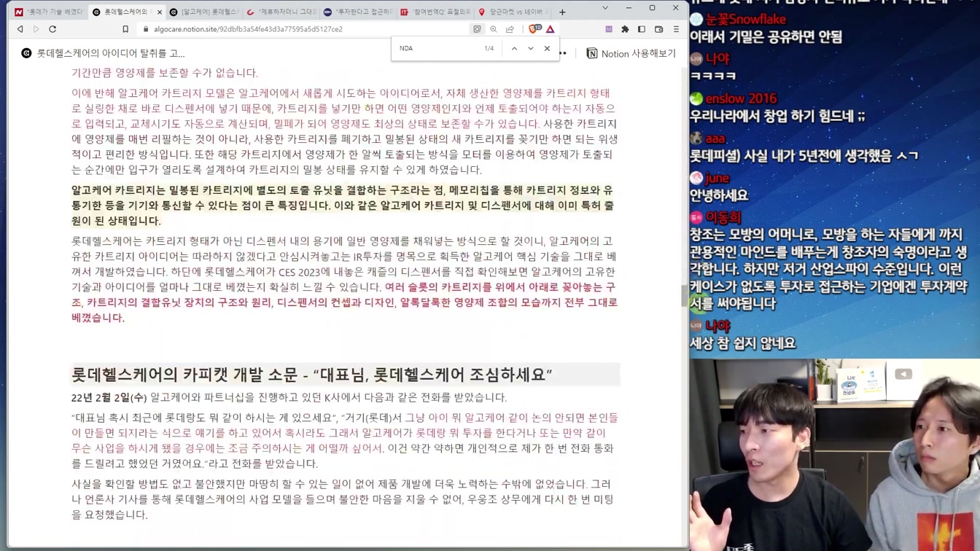Screen dimensions: 980x551
Task: Open the zoom magnifier icon in address bar
Action: (x=494, y=29)
